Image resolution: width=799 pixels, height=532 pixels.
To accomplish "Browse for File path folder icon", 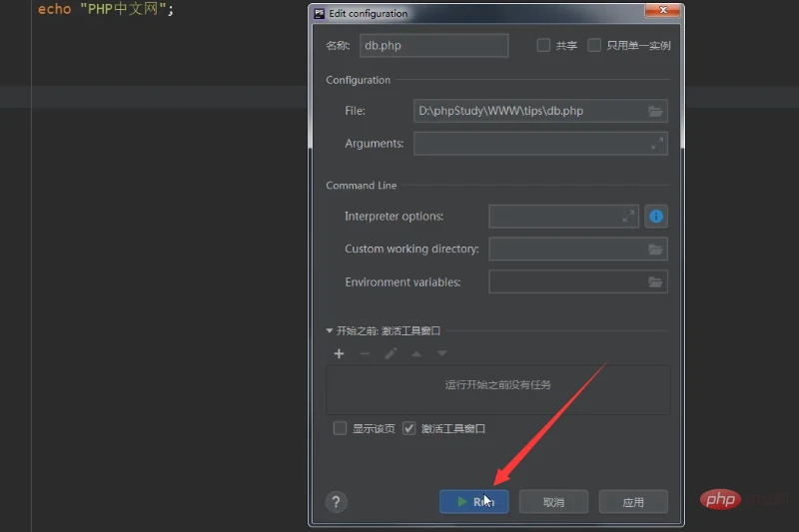I will 655,111.
